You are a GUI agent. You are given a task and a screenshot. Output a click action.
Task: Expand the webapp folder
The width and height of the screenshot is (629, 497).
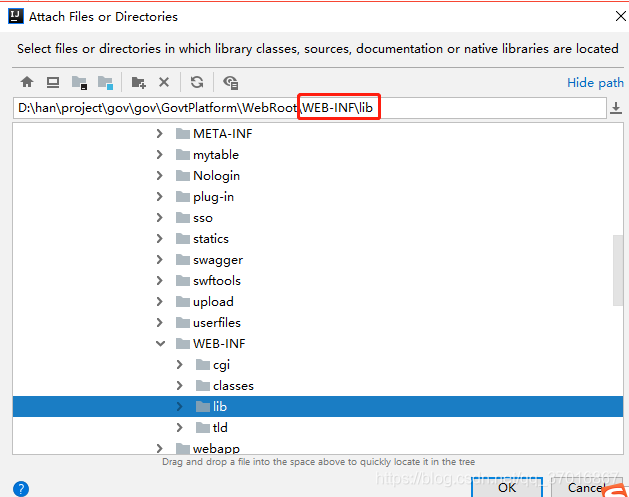point(160,448)
